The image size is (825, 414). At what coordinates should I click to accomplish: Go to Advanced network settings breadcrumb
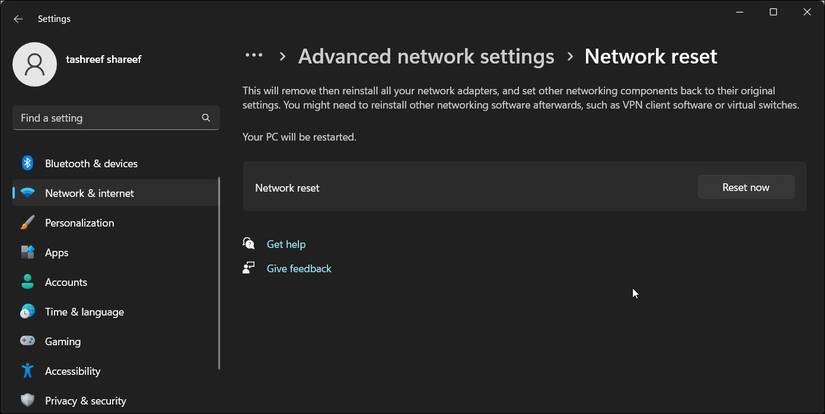click(x=426, y=57)
